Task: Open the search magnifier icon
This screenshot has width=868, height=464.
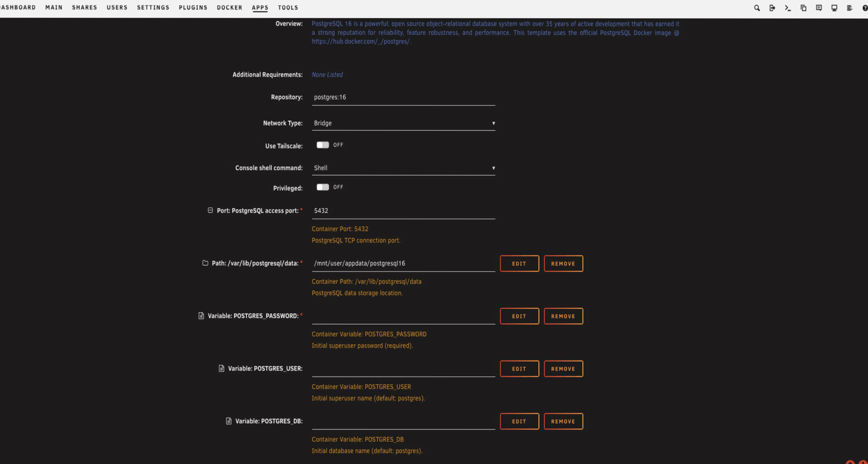Action: click(757, 8)
